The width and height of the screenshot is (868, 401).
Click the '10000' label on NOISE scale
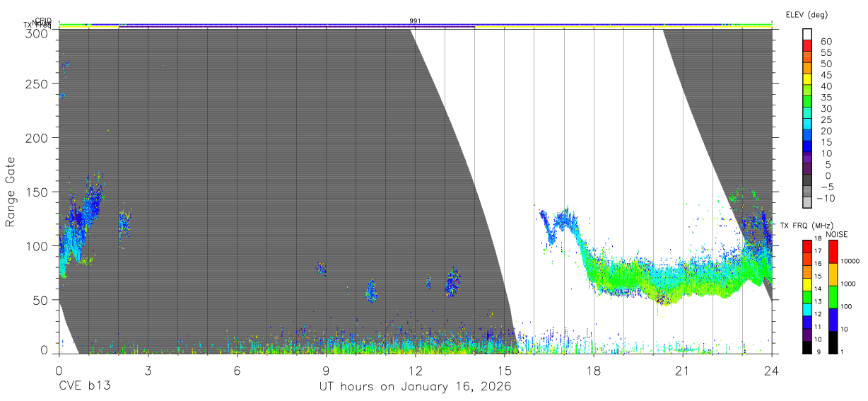tap(850, 261)
